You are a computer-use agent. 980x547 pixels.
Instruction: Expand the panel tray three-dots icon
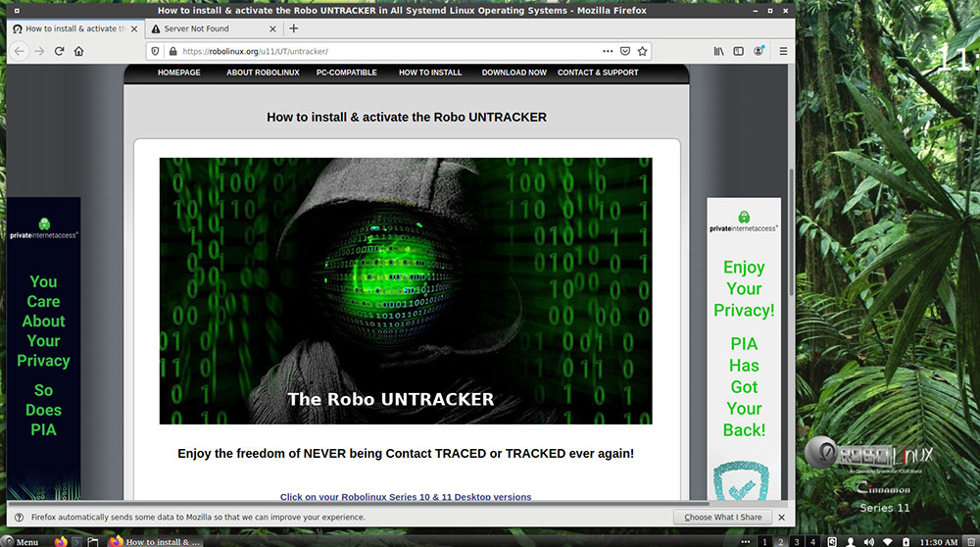(x=745, y=541)
